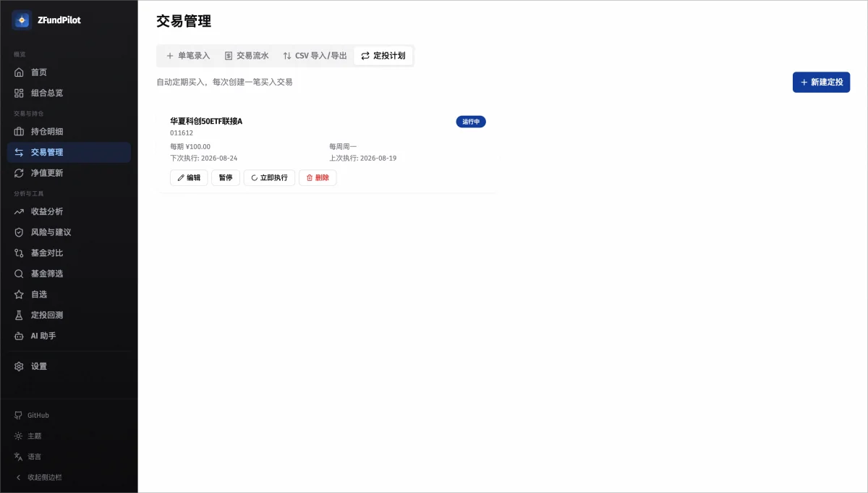Click the 下次执行: 2026-08-24 text

click(x=204, y=158)
